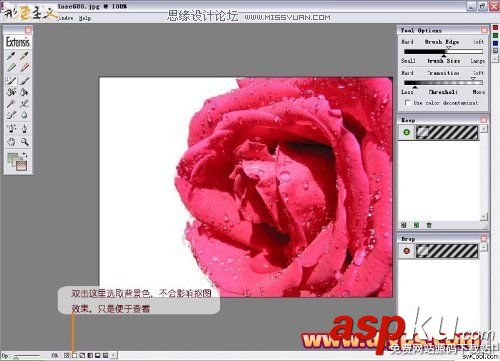This screenshot has height=361, width=500.
Task: Select the Magic Pen tool
Action: (11, 128)
